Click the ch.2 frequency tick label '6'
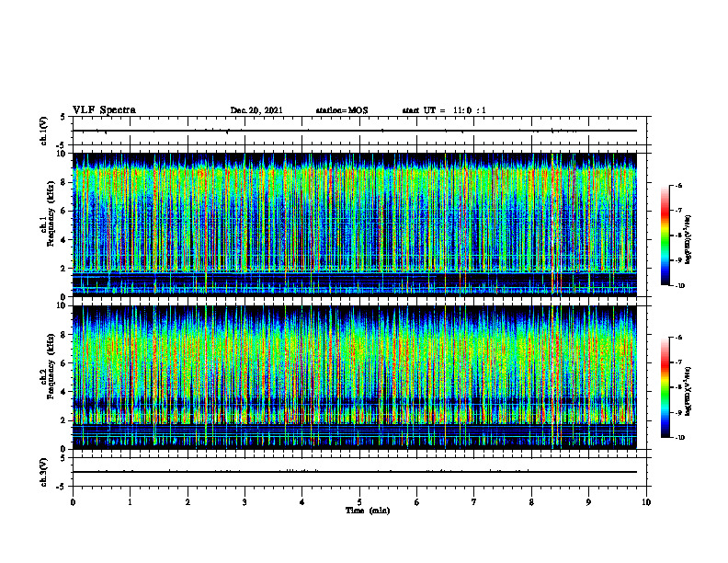The image size is (728, 563). click(63, 363)
